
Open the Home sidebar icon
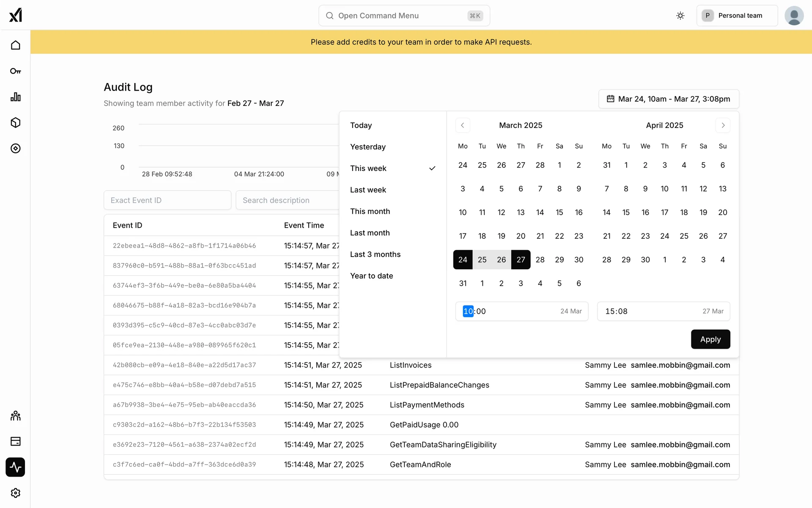[16, 45]
